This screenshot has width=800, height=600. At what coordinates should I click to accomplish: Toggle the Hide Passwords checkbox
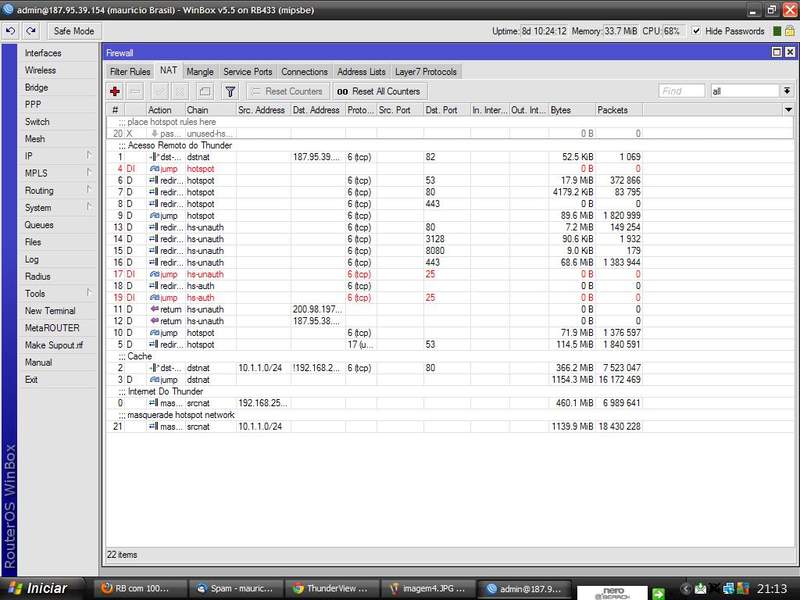coord(696,31)
